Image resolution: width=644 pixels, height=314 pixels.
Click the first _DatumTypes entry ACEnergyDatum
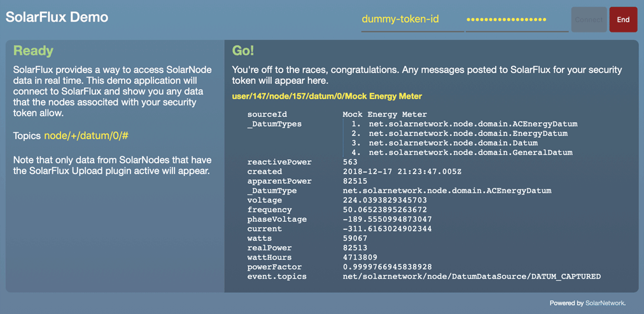(473, 124)
